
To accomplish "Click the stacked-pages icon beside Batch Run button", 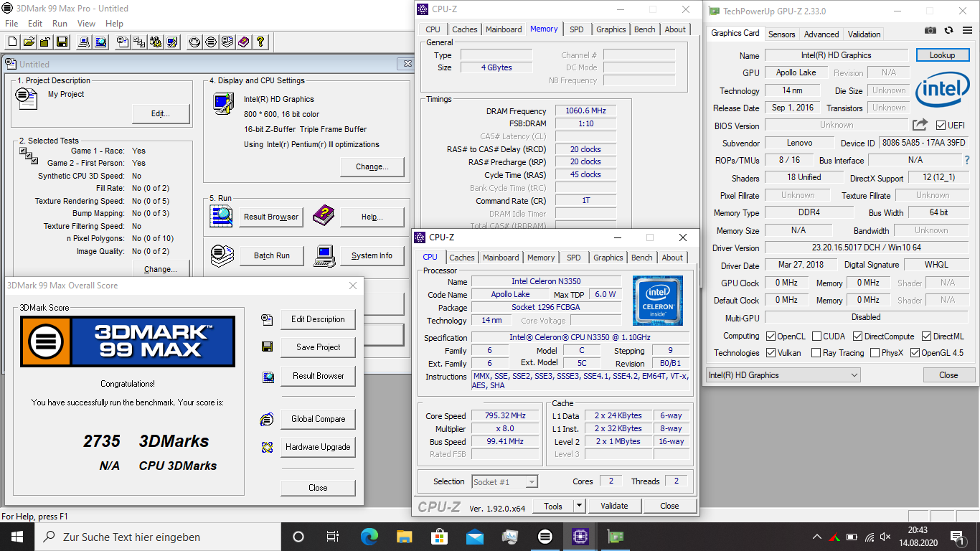I will coord(222,255).
